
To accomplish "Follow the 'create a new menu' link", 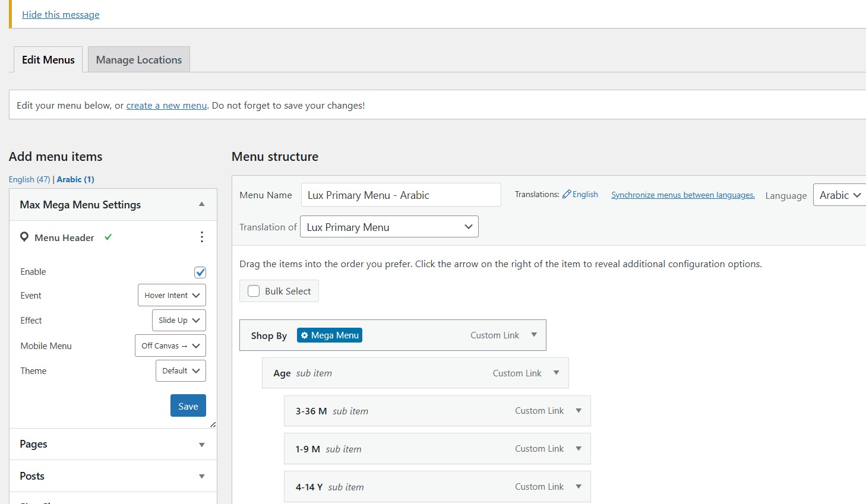I will point(166,106).
